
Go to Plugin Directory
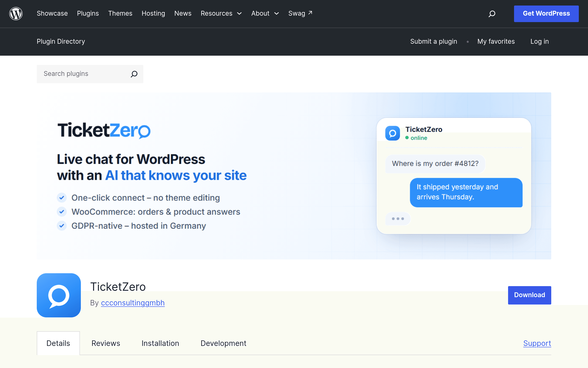[x=61, y=41]
